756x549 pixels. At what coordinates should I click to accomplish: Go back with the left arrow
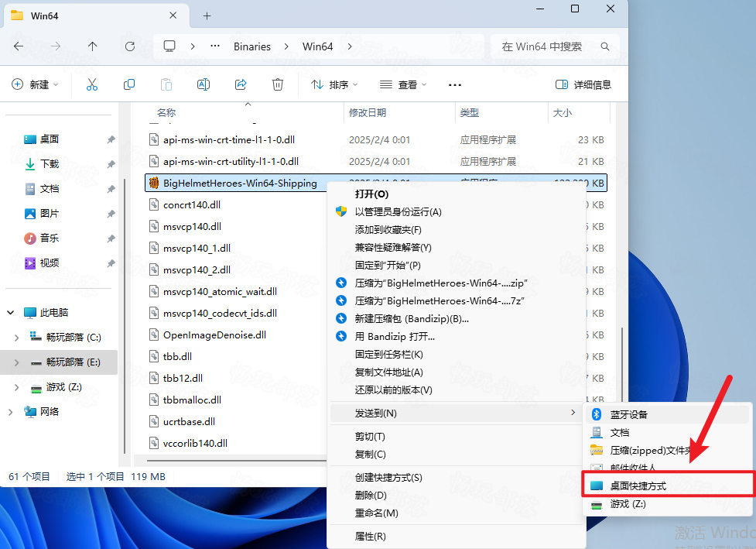coord(19,46)
